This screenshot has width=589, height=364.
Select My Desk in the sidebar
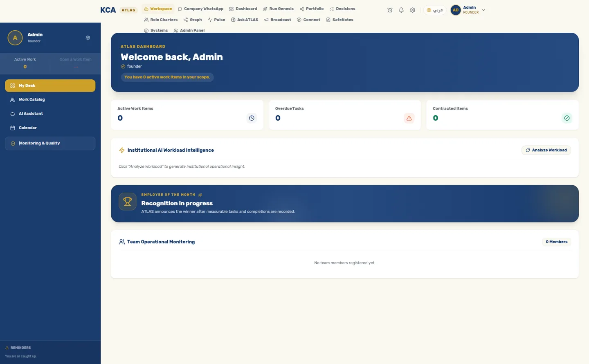50,85
